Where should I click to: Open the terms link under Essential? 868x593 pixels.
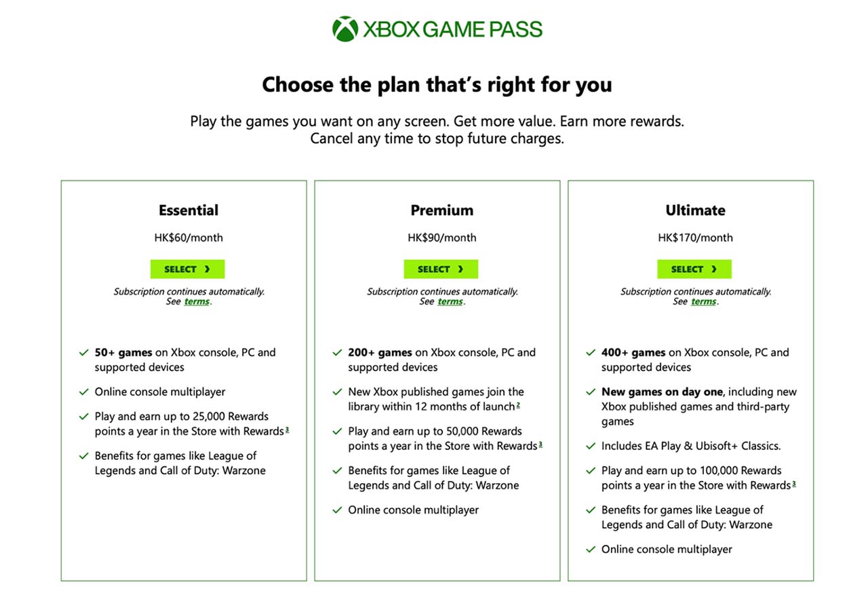tap(197, 302)
